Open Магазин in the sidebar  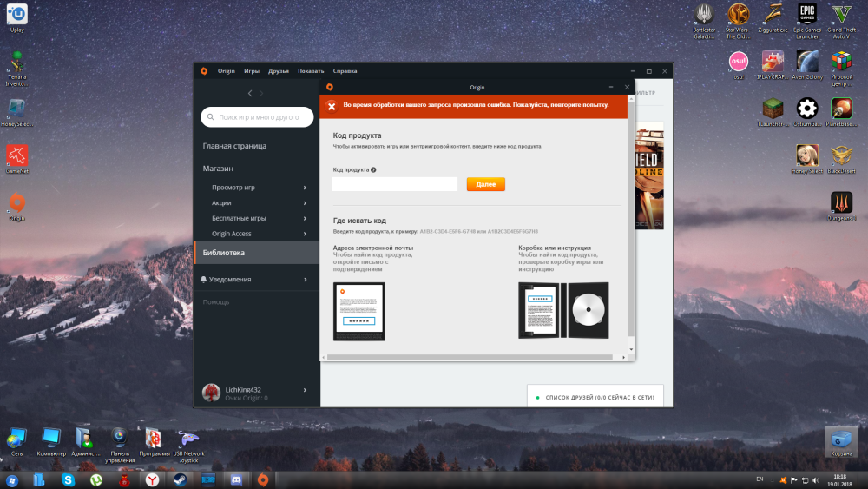click(218, 169)
